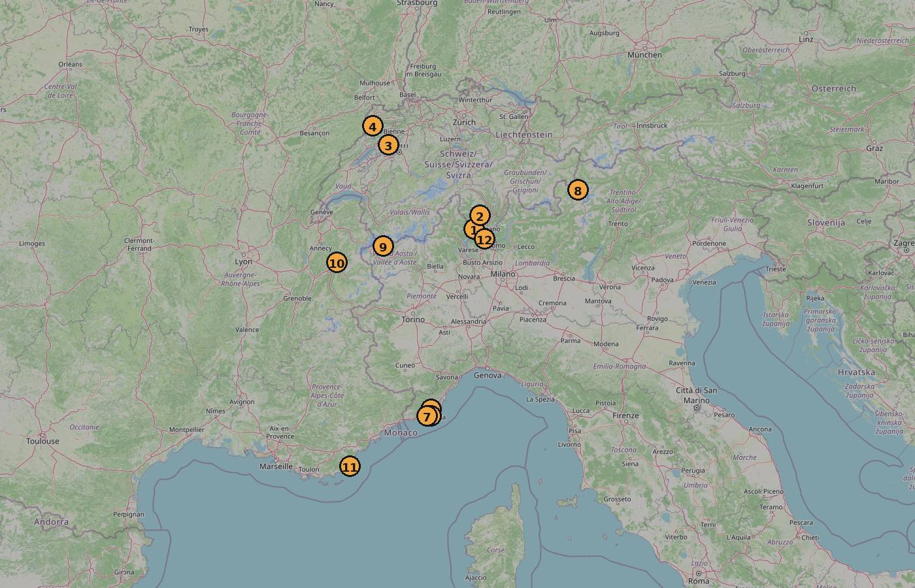Open map marker number 10
This screenshot has height=588, width=915.
tap(337, 263)
